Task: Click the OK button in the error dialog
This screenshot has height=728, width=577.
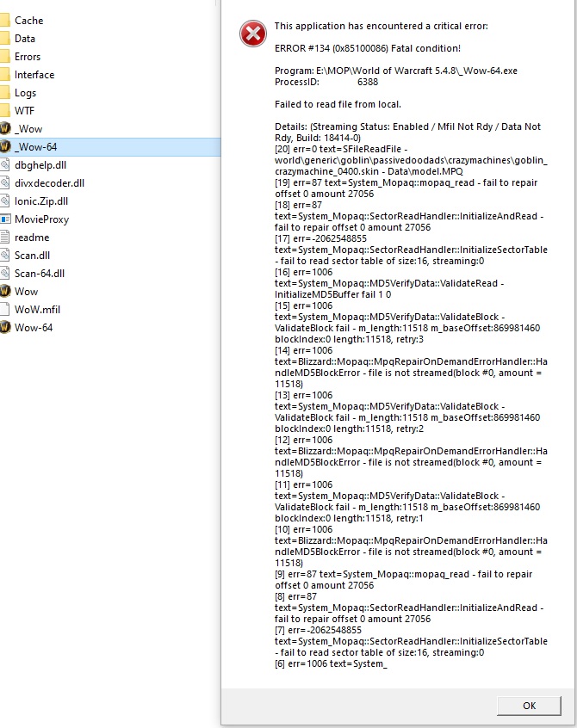Action: (529, 706)
